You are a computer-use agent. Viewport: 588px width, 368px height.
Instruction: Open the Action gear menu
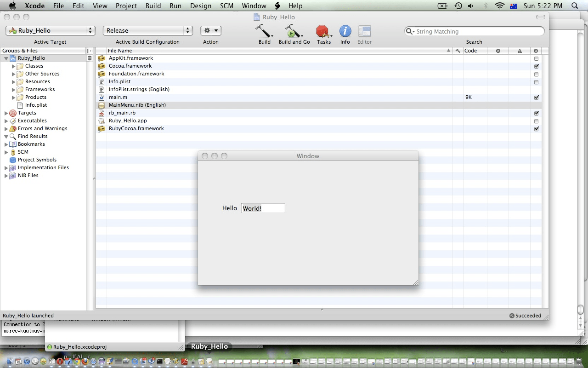pos(210,30)
